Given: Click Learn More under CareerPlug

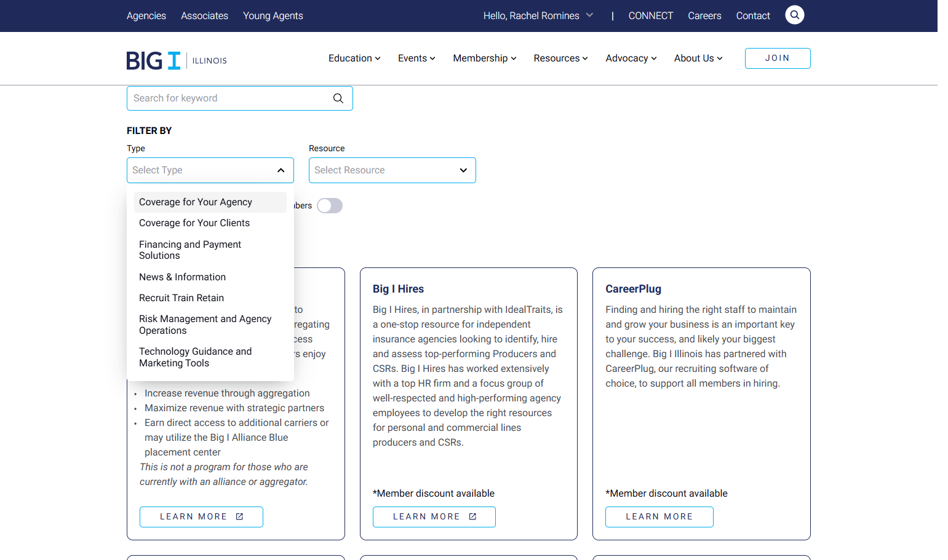Looking at the screenshot, I should pyautogui.click(x=659, y=517).
